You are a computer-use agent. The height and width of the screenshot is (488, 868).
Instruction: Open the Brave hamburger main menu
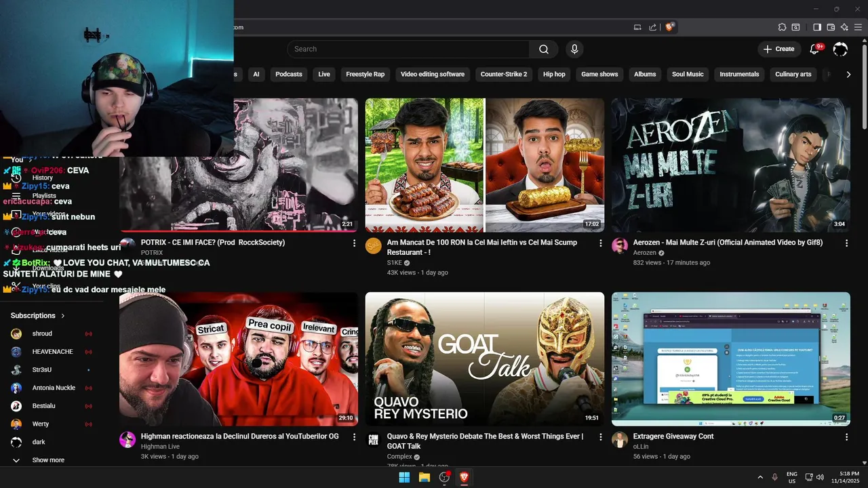click(x=858, y=27)
